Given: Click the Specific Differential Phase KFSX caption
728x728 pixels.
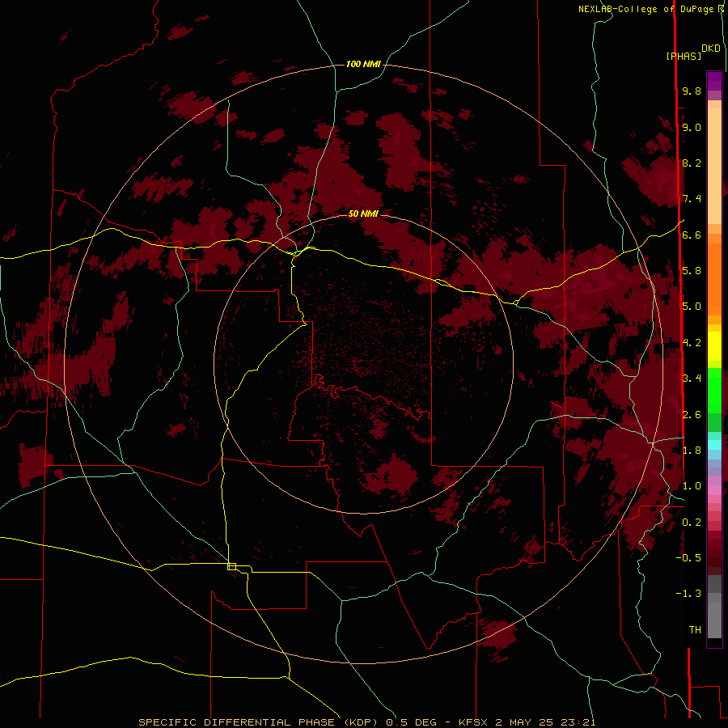Looking at the screenshot, I should (x=366, y=722).
